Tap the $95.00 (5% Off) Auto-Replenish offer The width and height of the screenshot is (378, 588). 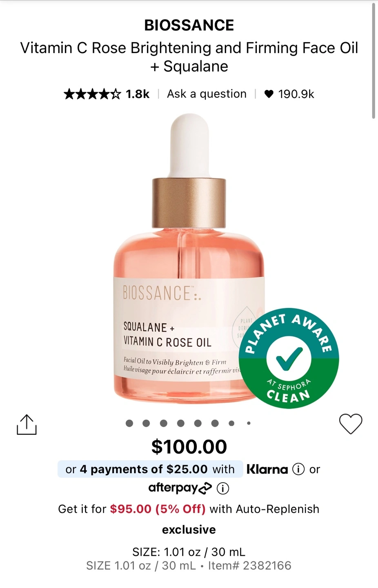pos(158,509)
